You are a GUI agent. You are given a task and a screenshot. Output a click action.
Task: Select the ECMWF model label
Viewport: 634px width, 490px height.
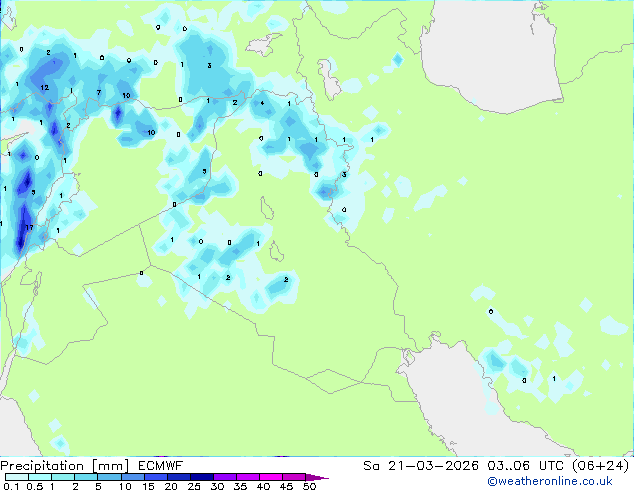[161, 466]
